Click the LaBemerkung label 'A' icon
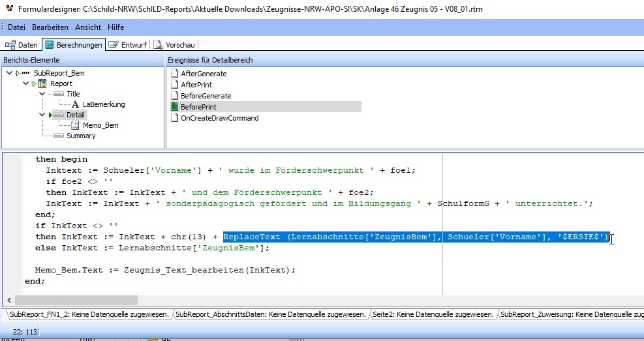 (75, 104)
